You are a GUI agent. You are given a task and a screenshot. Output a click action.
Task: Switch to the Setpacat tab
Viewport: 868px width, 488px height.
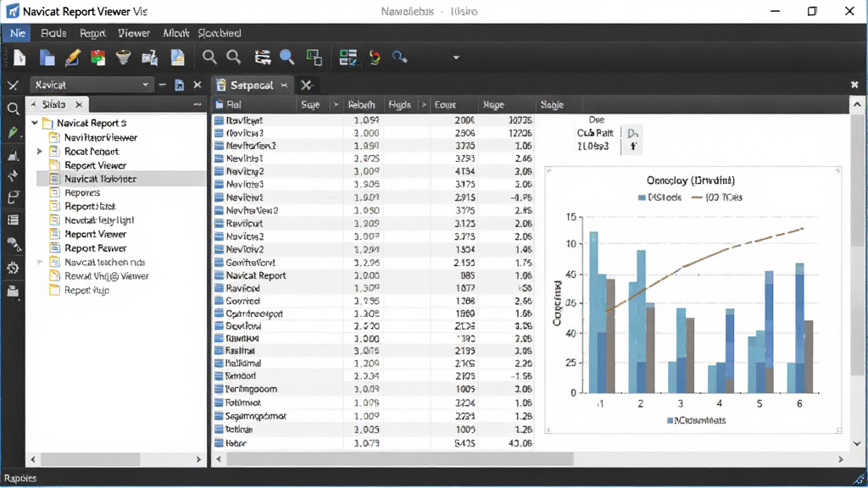[x=252, y=86]
